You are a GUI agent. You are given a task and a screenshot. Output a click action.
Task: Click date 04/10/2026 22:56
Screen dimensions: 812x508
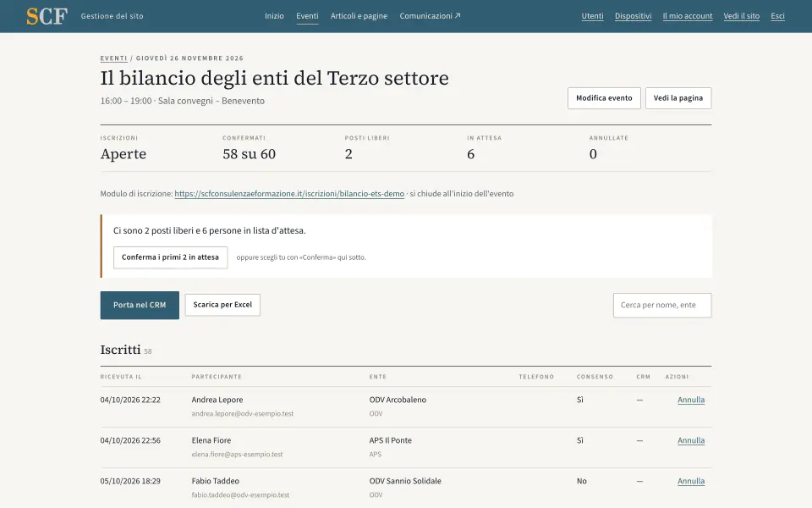(130, 440)
